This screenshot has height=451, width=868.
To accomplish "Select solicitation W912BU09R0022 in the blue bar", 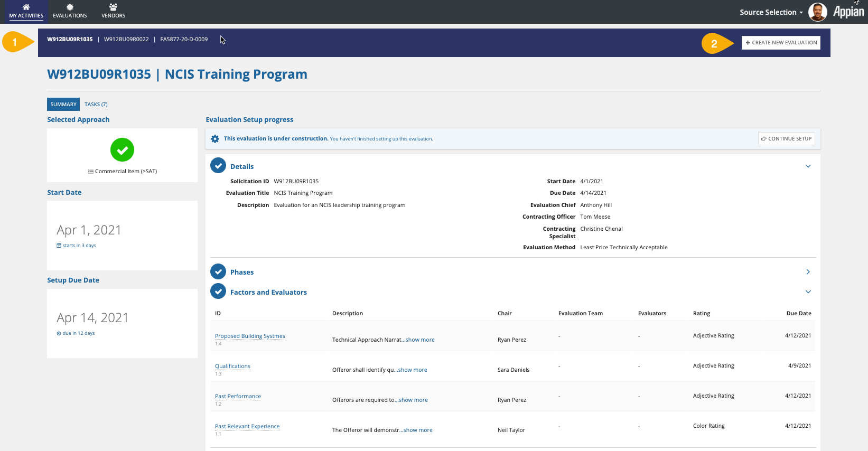I will (x=126, y=39).
